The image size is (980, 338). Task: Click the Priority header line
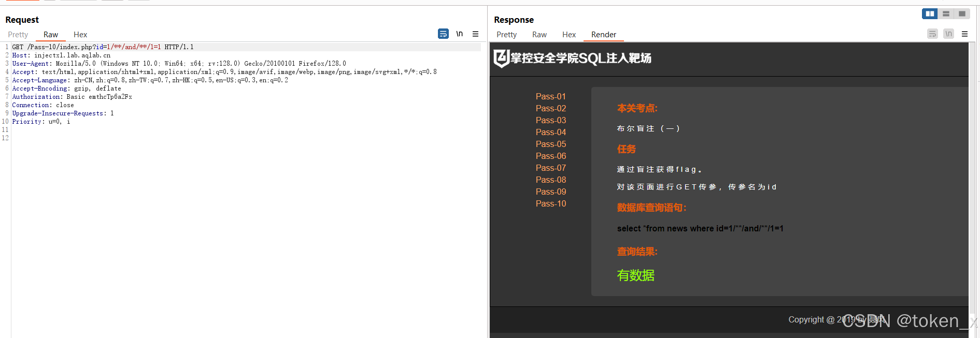coord(41,122)
